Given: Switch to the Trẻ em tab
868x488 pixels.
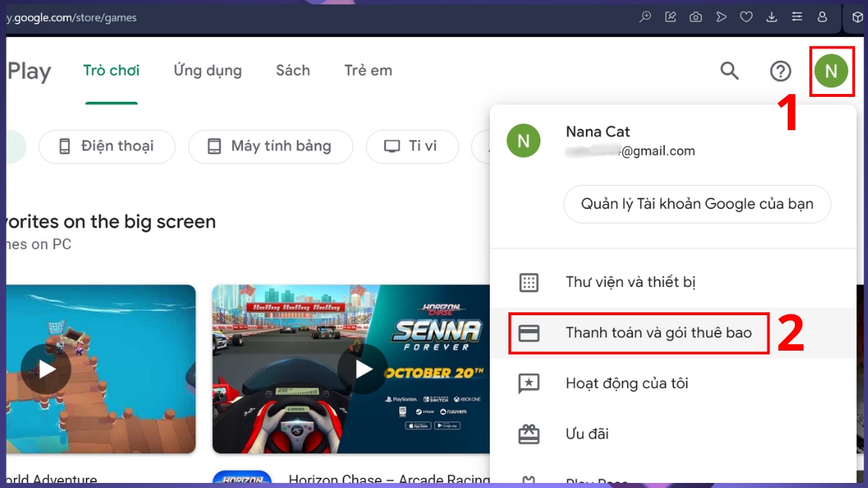Looking at the screenshot, I should (x=368, y=71).
